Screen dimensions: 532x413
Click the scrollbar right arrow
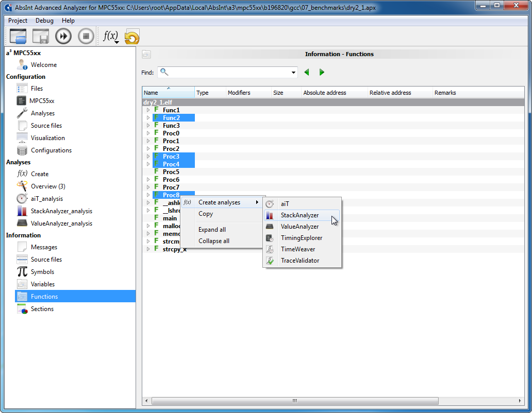coord(520,401)
